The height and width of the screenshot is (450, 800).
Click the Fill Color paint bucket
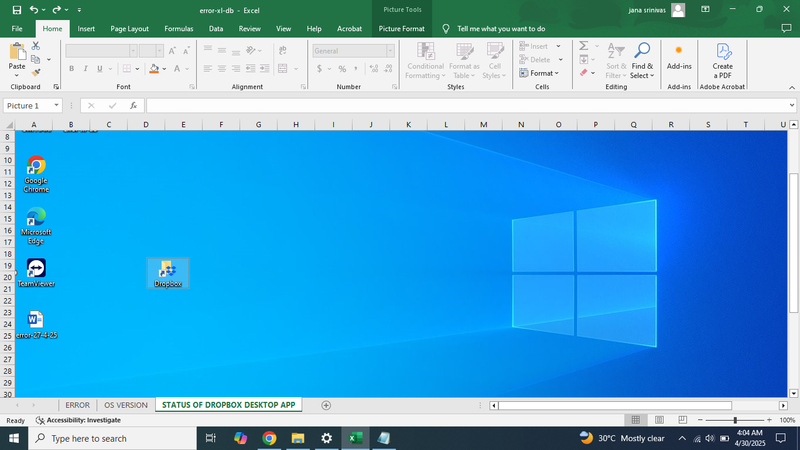154,69
